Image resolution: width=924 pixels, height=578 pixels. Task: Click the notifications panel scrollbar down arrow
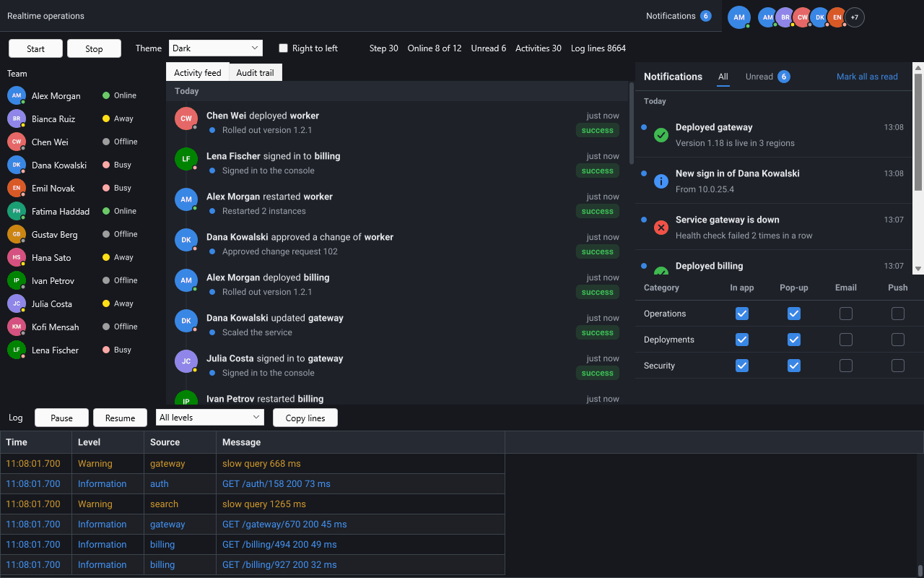click(x=918, y=269)
